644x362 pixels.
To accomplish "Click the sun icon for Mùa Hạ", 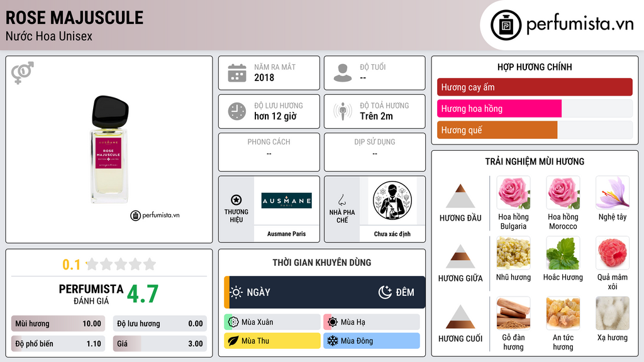I will [333, 322].
